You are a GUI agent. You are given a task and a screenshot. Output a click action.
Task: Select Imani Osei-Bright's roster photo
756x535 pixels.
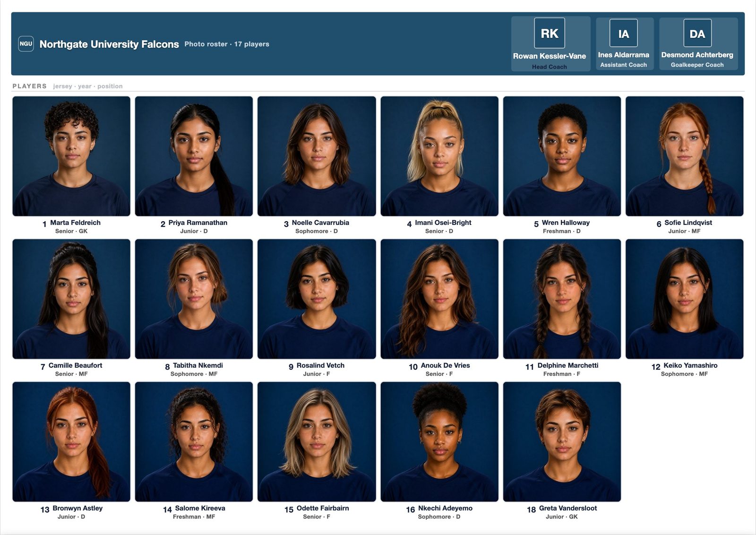439,156
